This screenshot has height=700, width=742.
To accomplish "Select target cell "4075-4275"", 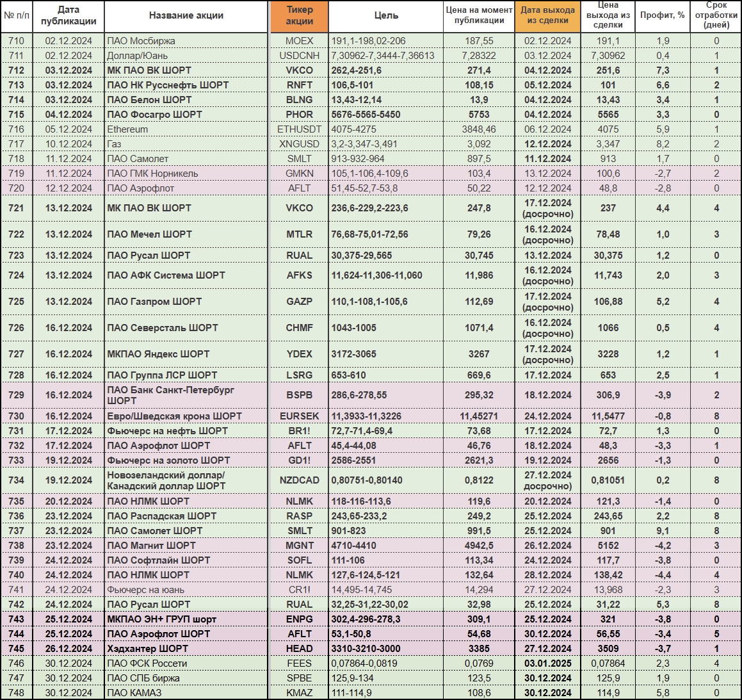I will coord(386,129).
